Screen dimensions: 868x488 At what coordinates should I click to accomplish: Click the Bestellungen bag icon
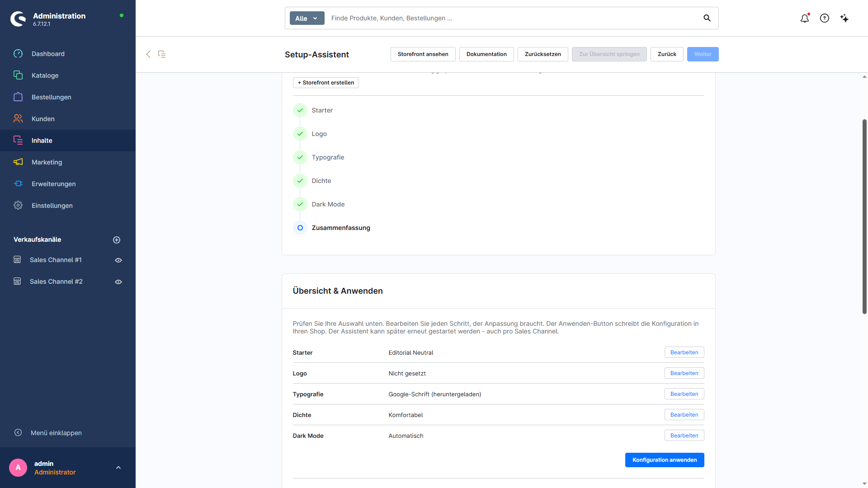click(x=18, y=97)
